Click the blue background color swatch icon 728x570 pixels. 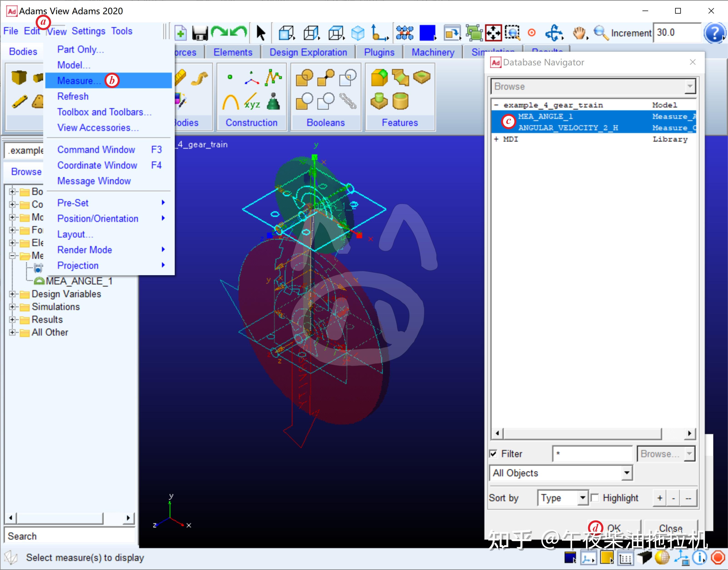(427, 33)
